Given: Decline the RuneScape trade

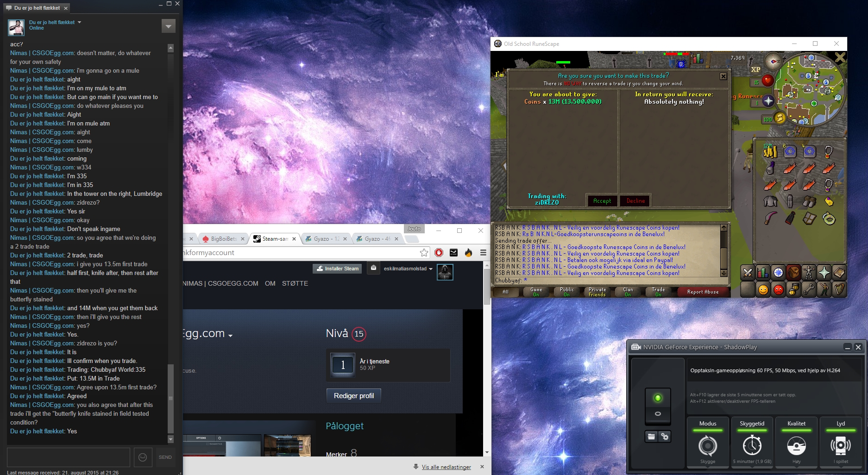Looking at the screenshot, I should point(635,200).
